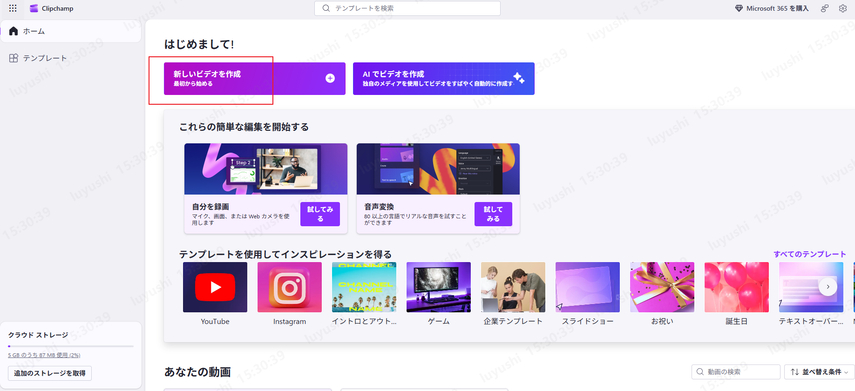Click the クラウド ストレージ label
Image resolution: width=855 pixels, height=391 pixels.
tap(38, 335)
